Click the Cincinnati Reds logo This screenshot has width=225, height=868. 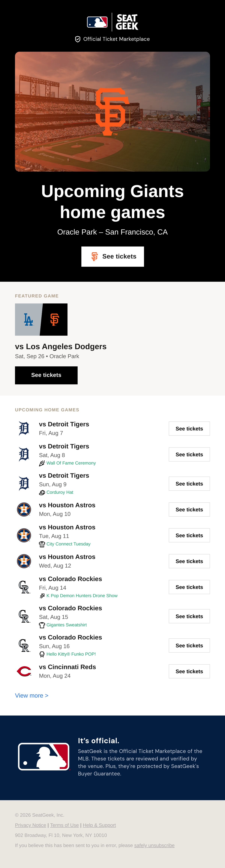(24, 671)
